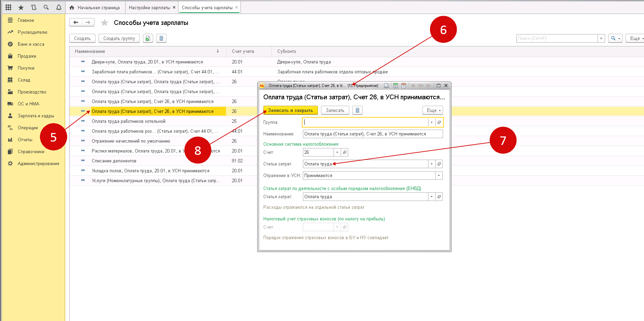644x321 pixels.
Task: Click the copy-item icon with green plus
Action: click(148, 38)
